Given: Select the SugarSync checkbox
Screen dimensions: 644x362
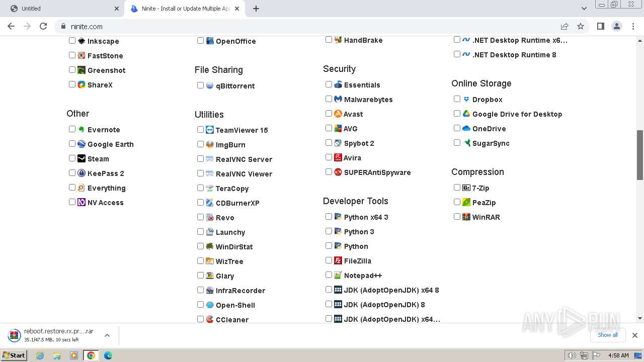Looking at the screenshot, I should (x=457, y=143).
